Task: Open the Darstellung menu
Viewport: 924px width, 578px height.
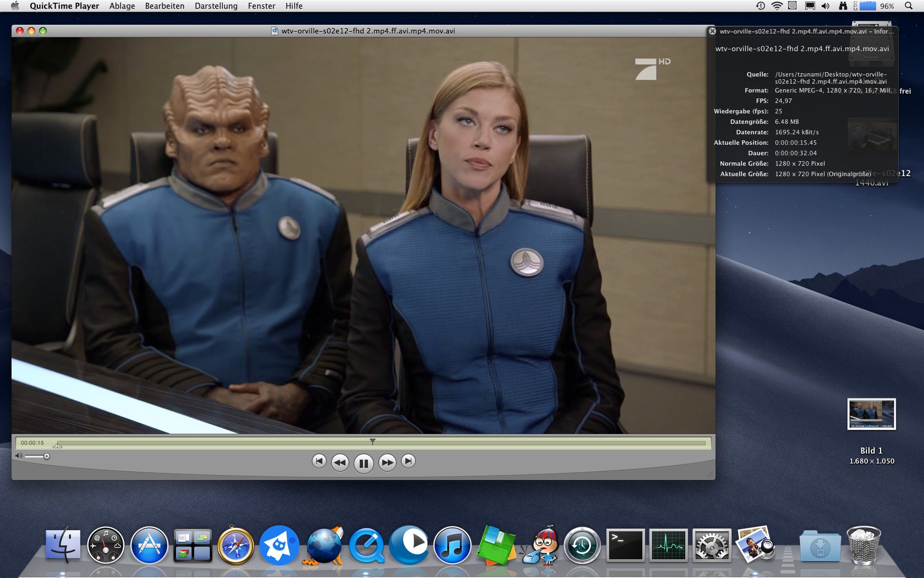Action: click(216, 6)
